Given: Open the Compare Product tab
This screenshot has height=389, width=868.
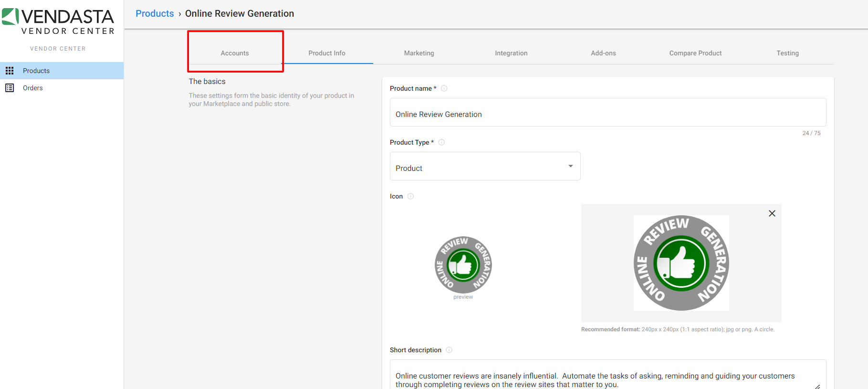Looking at the screenshot, I should coord(695,53).
